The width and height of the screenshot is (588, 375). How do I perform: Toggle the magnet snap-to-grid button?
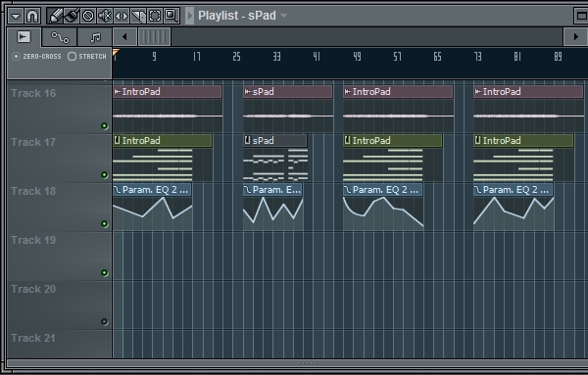point(32,16)
